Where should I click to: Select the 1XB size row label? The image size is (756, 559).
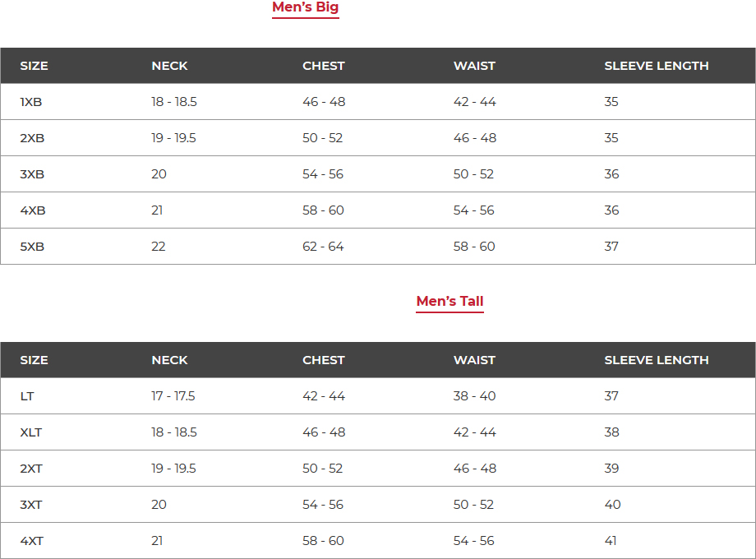[x=31, y=102]
